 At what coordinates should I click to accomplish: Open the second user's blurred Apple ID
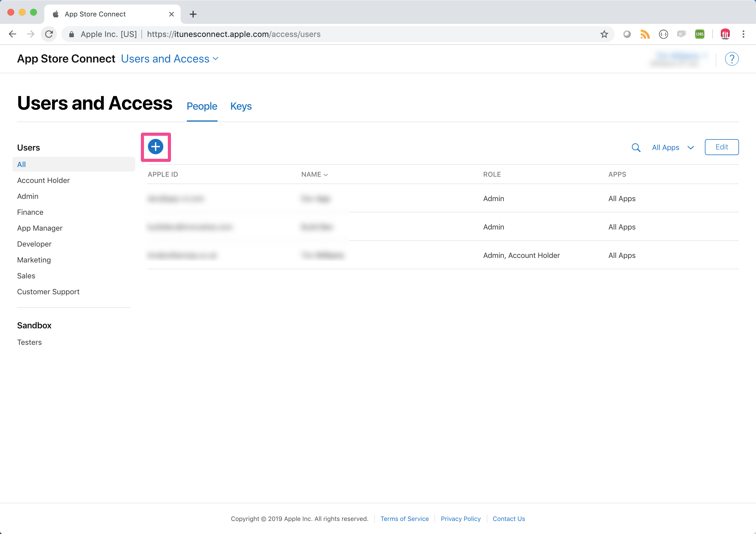point(190,227)
